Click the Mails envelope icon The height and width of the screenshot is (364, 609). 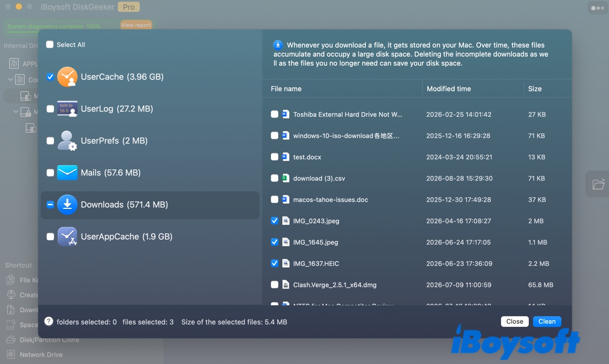(67, 173)
